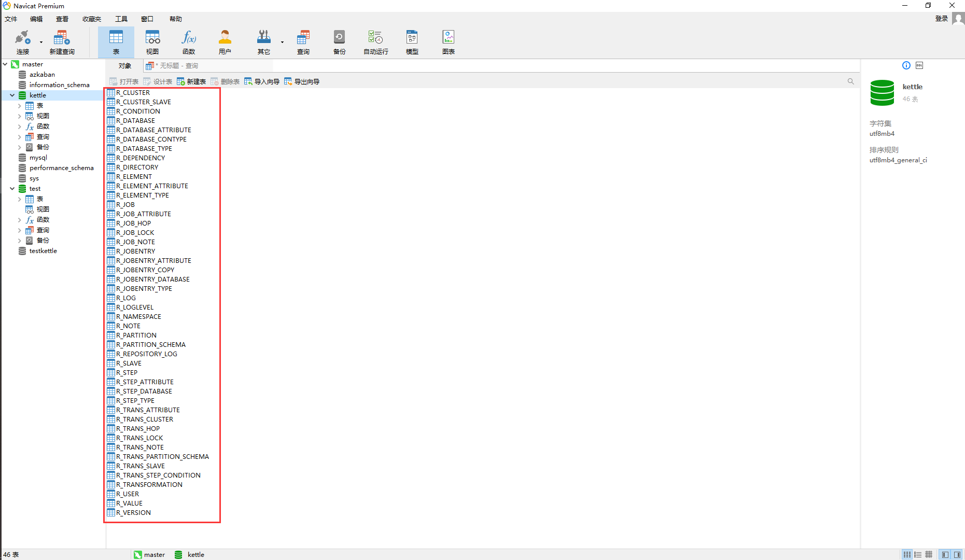Image resolution: width=965 pixels, height=560 pixels.
Task: Switch to the 对象 tab
Action: click(124, 66)
